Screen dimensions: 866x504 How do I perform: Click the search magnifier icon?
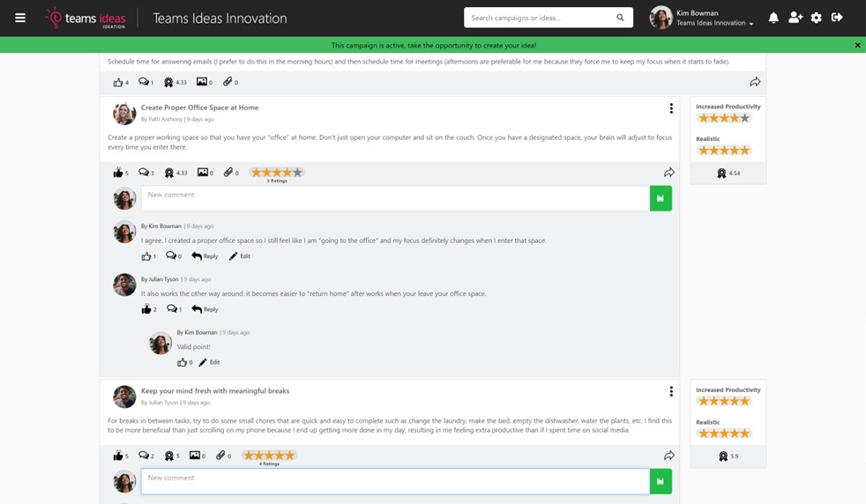620,18
